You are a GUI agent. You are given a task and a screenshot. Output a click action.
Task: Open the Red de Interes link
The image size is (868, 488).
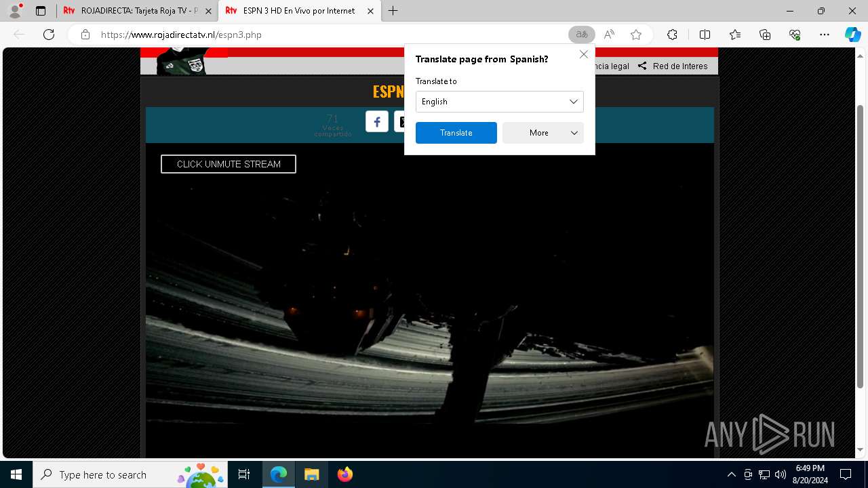click(680, 66)
